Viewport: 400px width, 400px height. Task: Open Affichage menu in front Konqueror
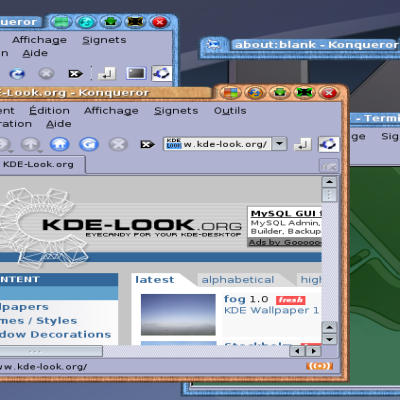(111, 111)
